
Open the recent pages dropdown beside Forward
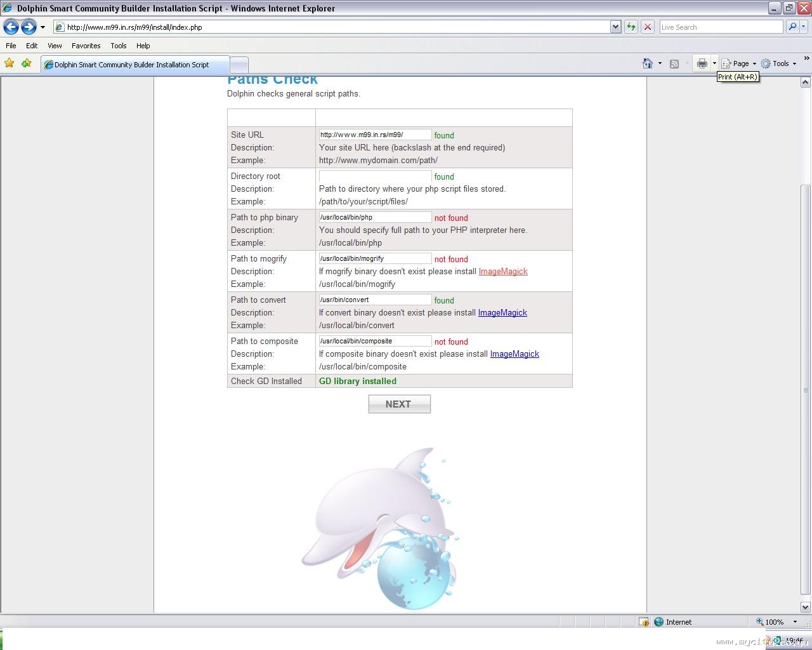tap(43, 27)
